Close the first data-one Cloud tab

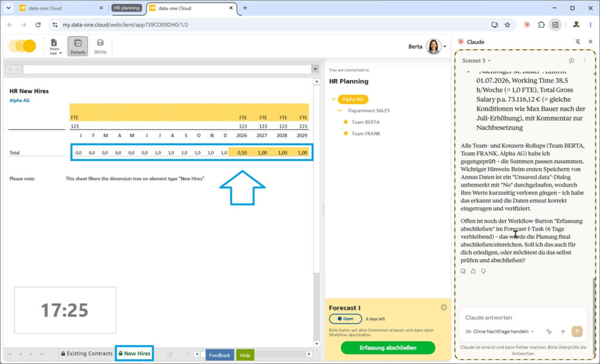(x=101, y=8)
